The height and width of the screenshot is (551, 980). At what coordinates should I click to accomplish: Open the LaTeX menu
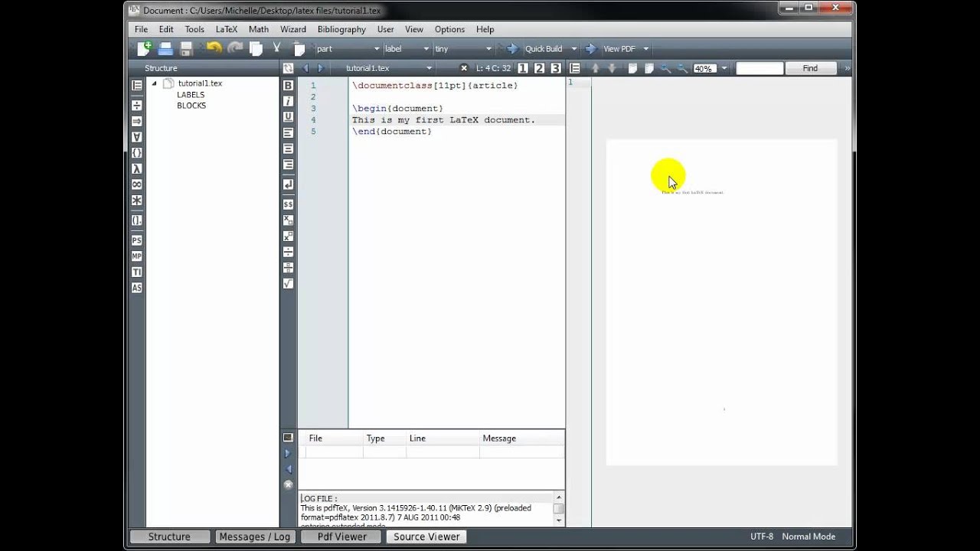pos(226,29)
